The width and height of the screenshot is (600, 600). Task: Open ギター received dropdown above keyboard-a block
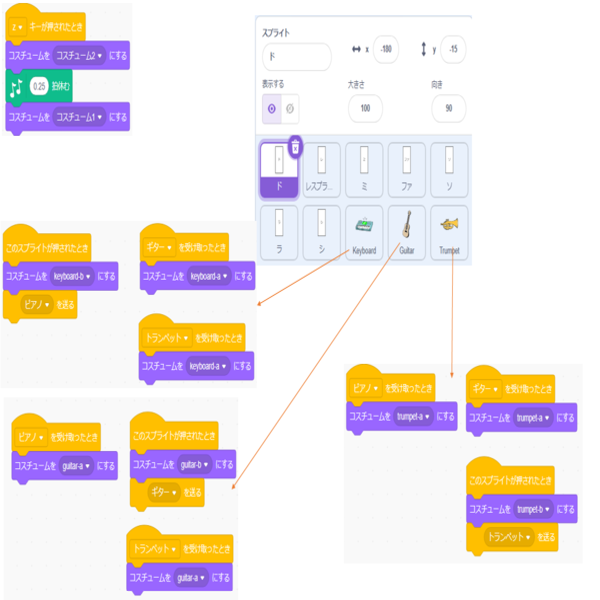pyautogui.click(x=159, y=247)
